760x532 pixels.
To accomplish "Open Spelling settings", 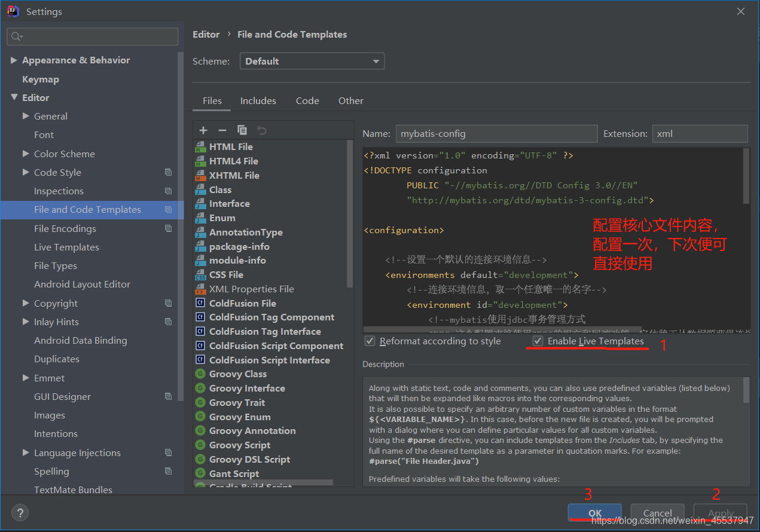I will point(51,471).
